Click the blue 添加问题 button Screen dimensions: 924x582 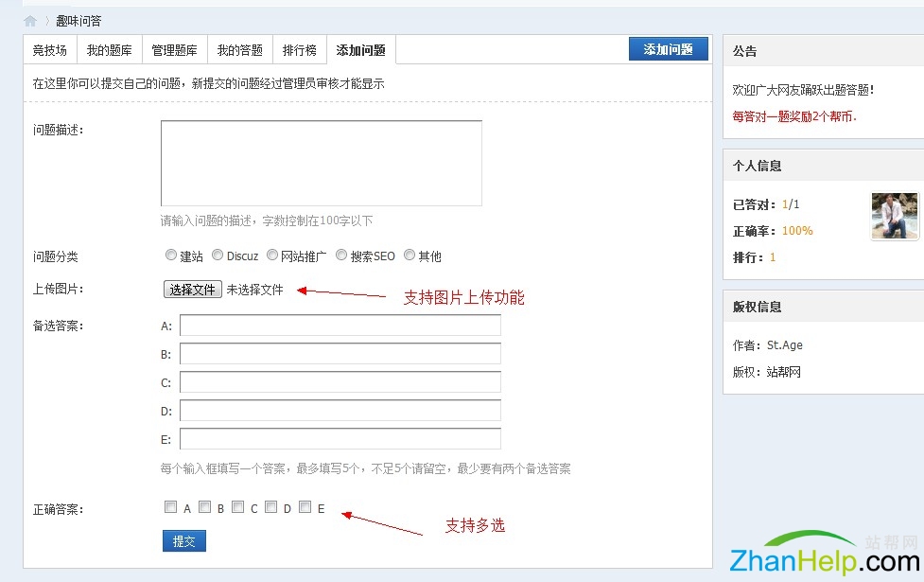pos(669,49)
